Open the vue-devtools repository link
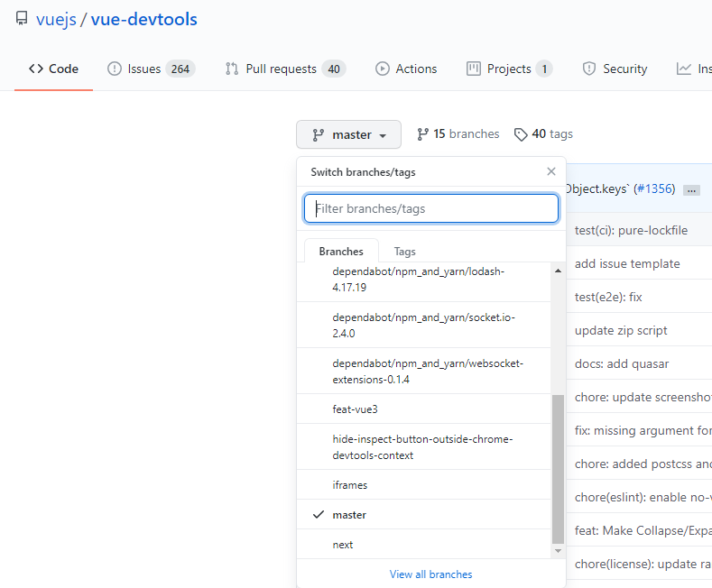 pos(144,20)
